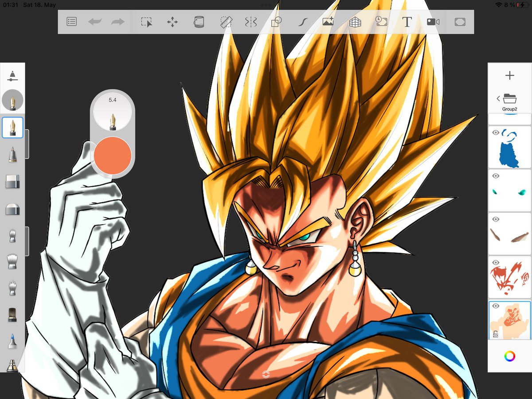Screen dimensions: 532x399
Task: Tap the 01:31 clock in status bar
Action: tap(10, 4)
